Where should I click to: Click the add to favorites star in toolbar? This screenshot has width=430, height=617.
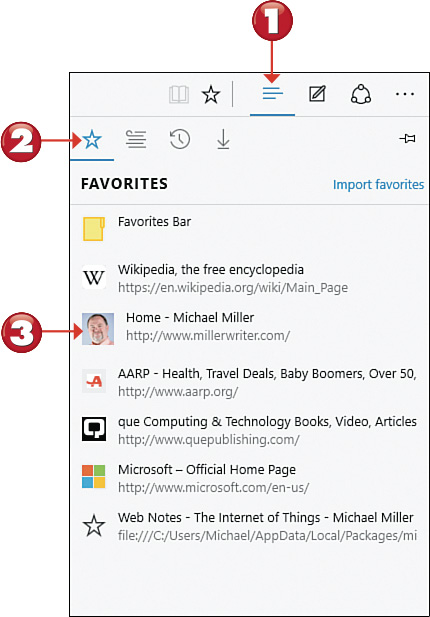pyautogui.click(x=211, y=94)
